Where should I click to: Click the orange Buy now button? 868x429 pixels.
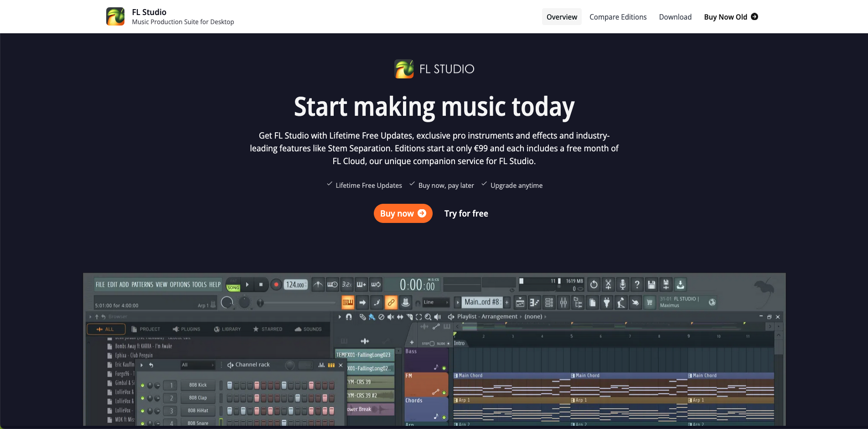click(403, 213)
